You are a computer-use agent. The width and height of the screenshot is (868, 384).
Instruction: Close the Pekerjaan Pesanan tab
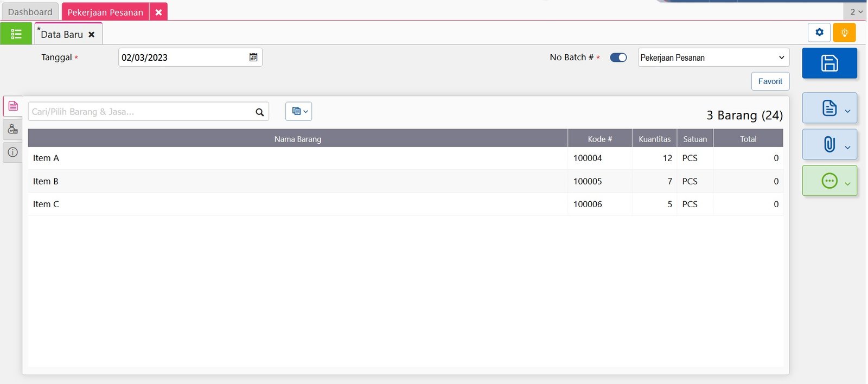click(158, 12)
